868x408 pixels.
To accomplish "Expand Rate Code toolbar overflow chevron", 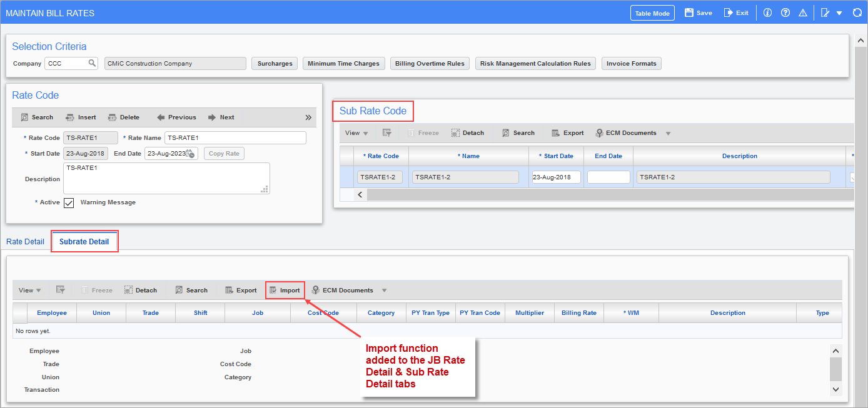I will tap(308, 117).
